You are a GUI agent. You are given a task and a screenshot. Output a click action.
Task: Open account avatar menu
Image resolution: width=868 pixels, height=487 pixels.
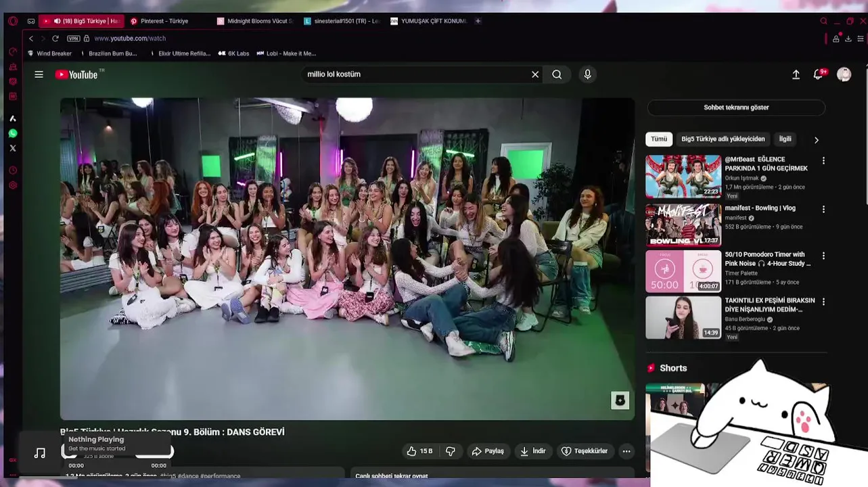(x=844, y=74)
